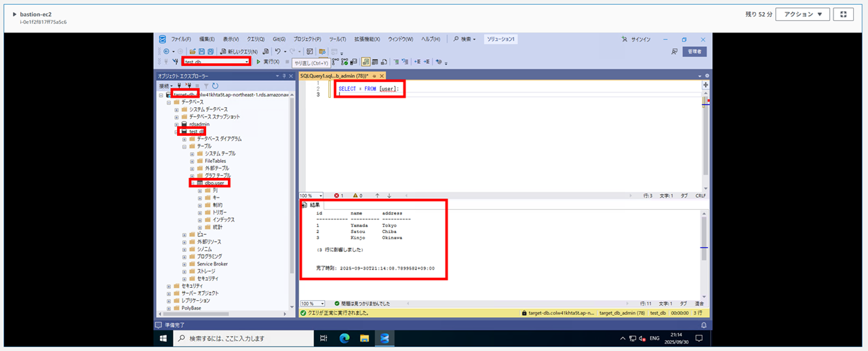Click the feedback icon beside 管理者

(x=674, y=52)
